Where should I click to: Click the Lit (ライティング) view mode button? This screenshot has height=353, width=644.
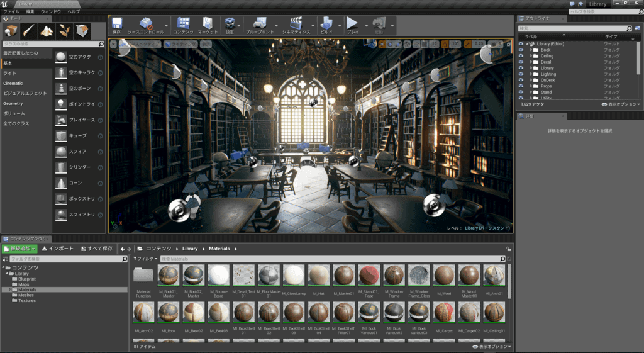pos(180,44)
